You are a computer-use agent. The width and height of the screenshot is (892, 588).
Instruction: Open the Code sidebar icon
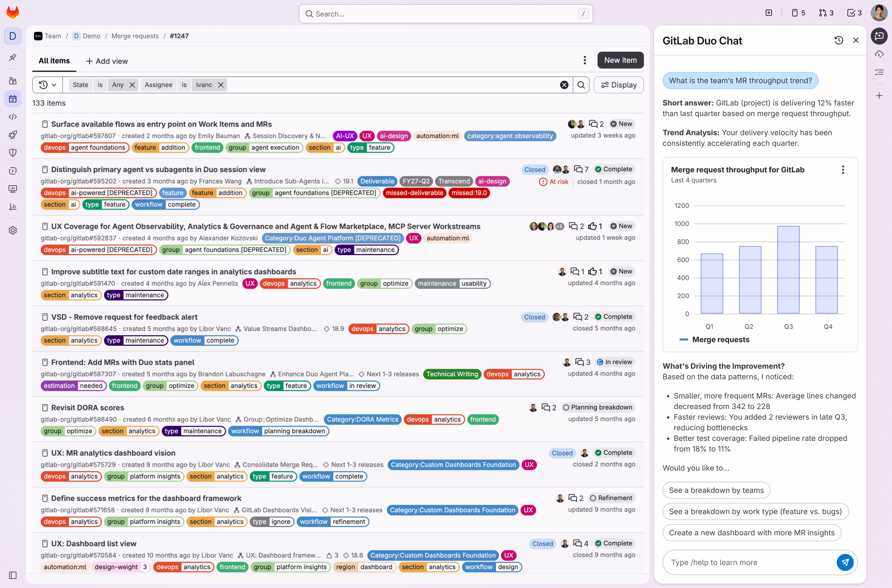pos(13,117)
